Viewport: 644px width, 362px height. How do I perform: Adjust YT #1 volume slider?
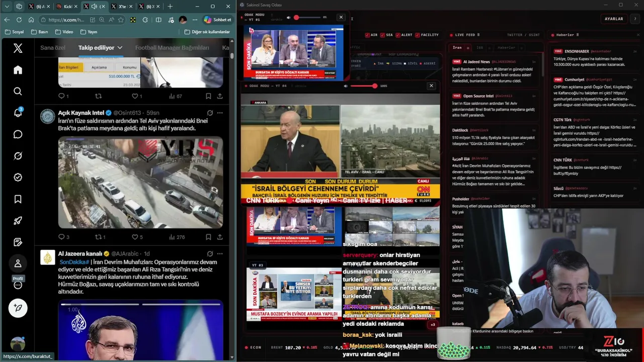[307, 17]
